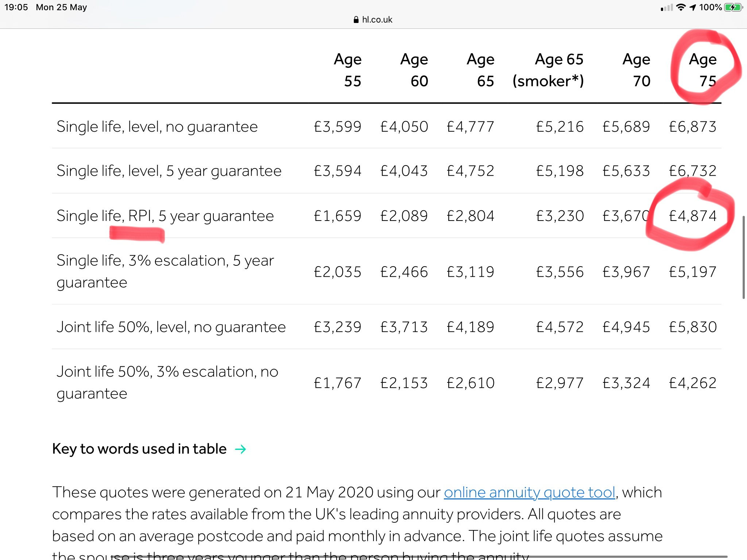747x560 pixels.
Task: Select the Age 55 column header
Action: [348, 70]
